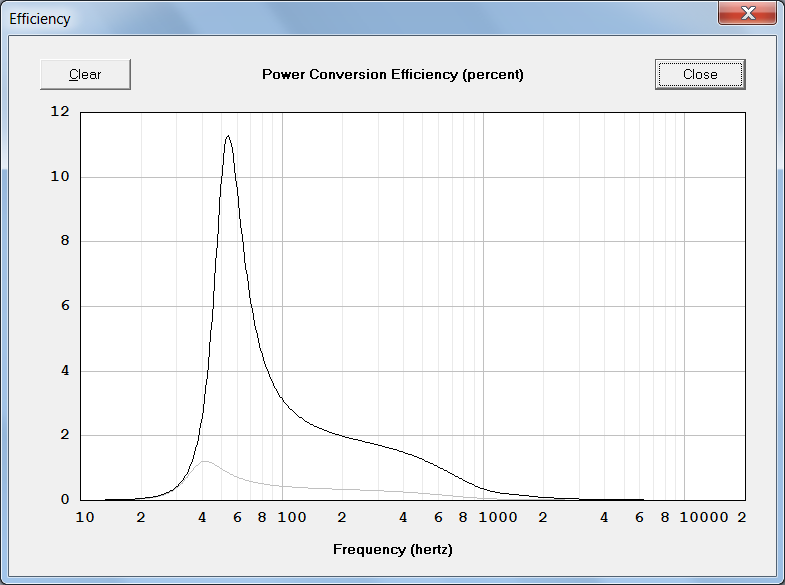Click the Clear button
785x585 pixels.
[x=85, y=75]
